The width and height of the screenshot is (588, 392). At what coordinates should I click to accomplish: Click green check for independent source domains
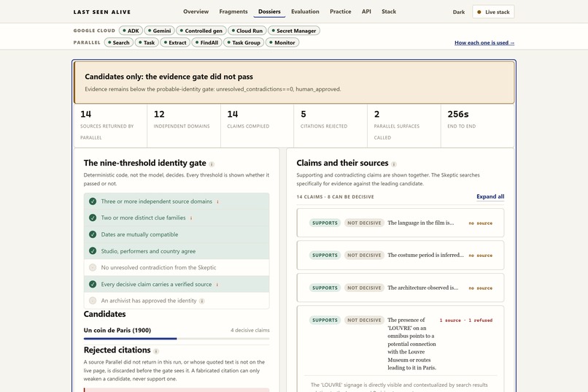click(x=93, y=201)
